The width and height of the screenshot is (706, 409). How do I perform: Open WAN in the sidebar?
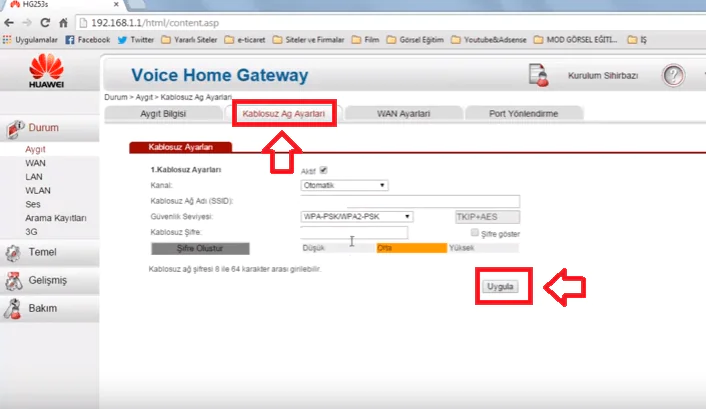pos(35,163)
